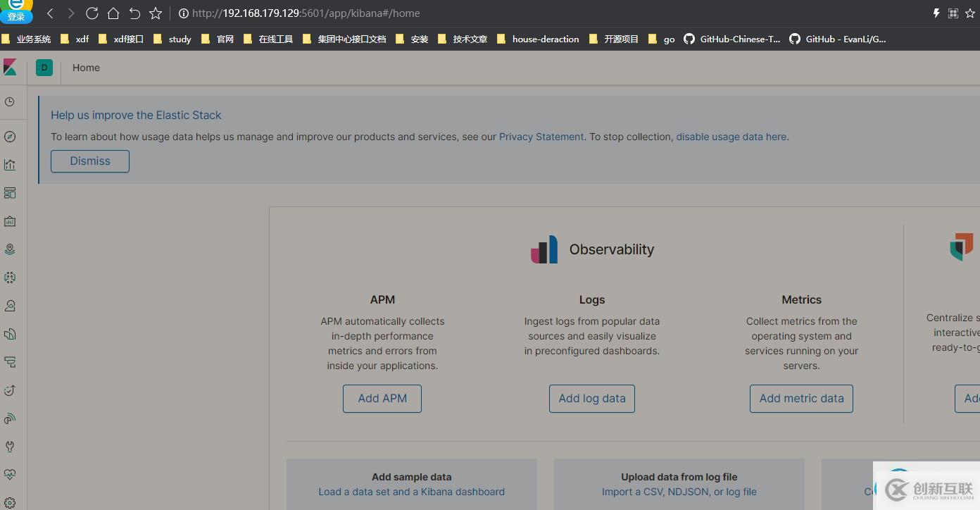Click the Observability heading text
The image size is (980, 510).
pos(612,249)
